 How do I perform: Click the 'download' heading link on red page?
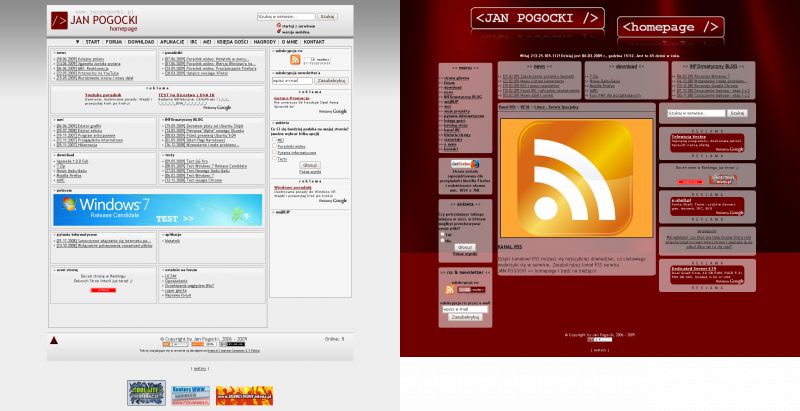coord(626,66)
